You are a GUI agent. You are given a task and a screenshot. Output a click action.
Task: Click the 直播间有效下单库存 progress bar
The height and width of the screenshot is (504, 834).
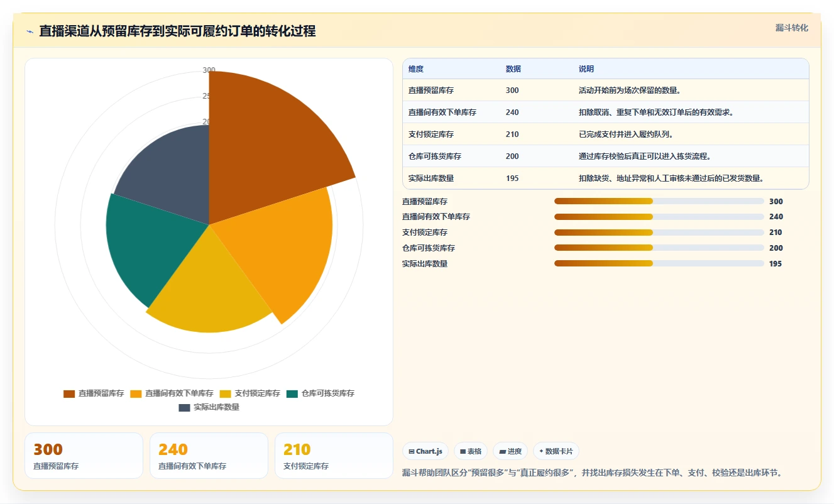659,217
